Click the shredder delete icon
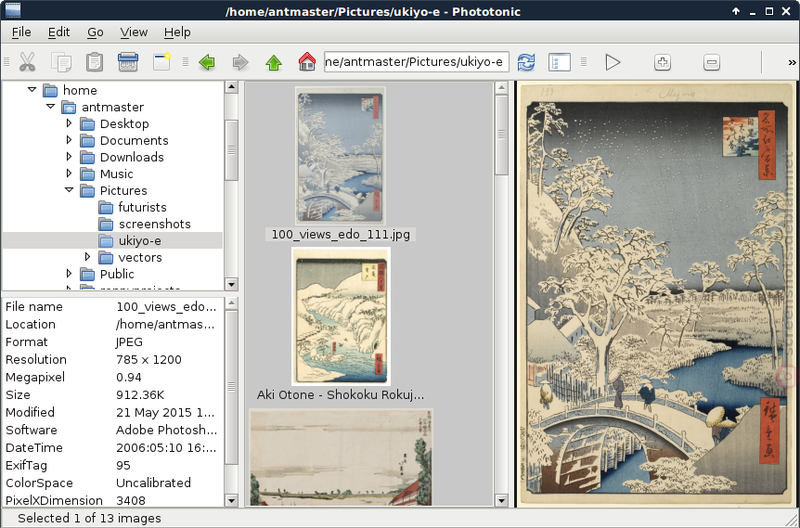800x528 pixels. pos(128,62)
